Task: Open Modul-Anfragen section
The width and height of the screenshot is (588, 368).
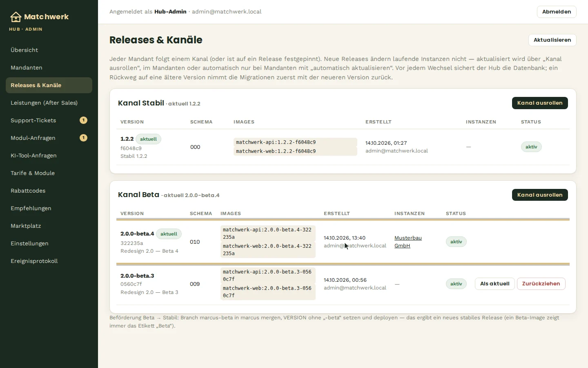Action: pyautogui.click(x=49, y=138)
